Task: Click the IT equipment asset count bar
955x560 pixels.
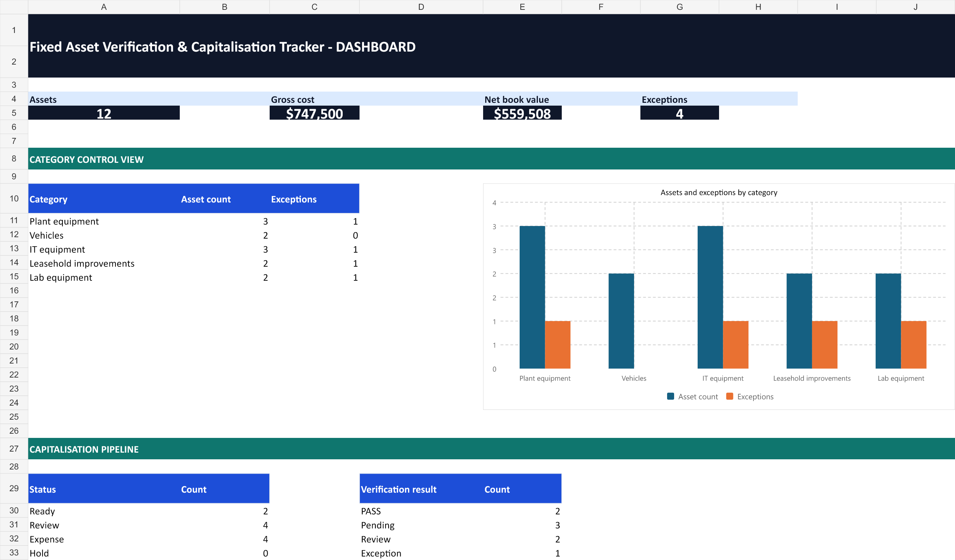Action: coord(710,297)
